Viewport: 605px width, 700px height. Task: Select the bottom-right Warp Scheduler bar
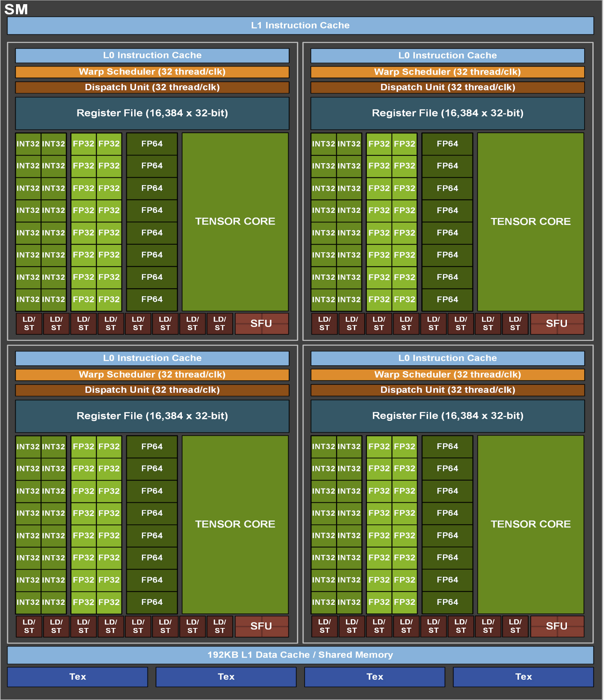[x=447, y=375]
